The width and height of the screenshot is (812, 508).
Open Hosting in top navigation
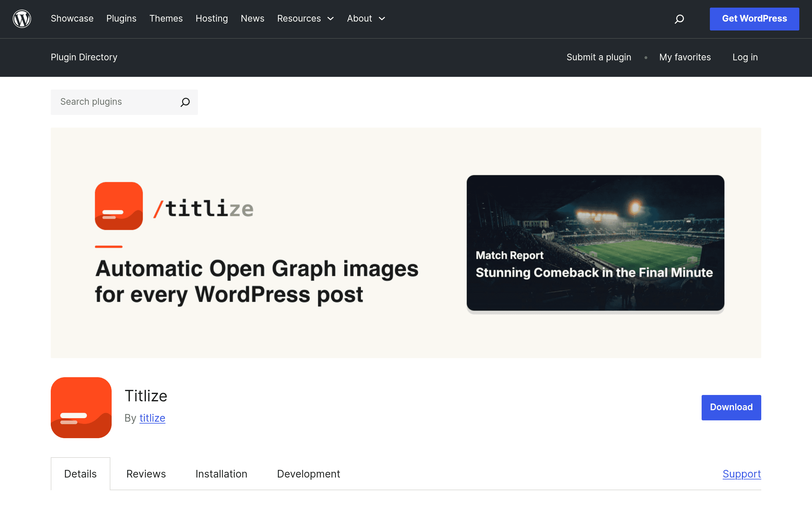pyautogui.click(x=212, y=18)
